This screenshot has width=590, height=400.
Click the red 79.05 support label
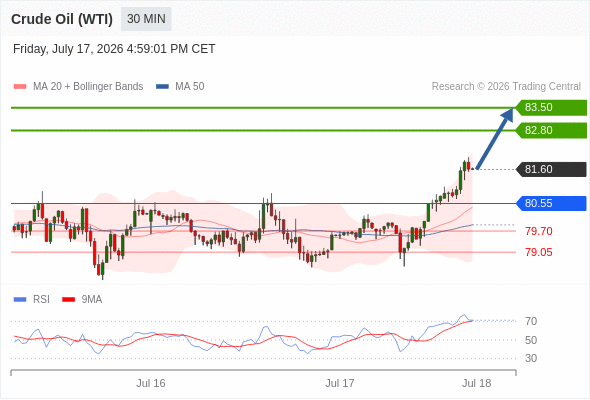coord(539,252)
